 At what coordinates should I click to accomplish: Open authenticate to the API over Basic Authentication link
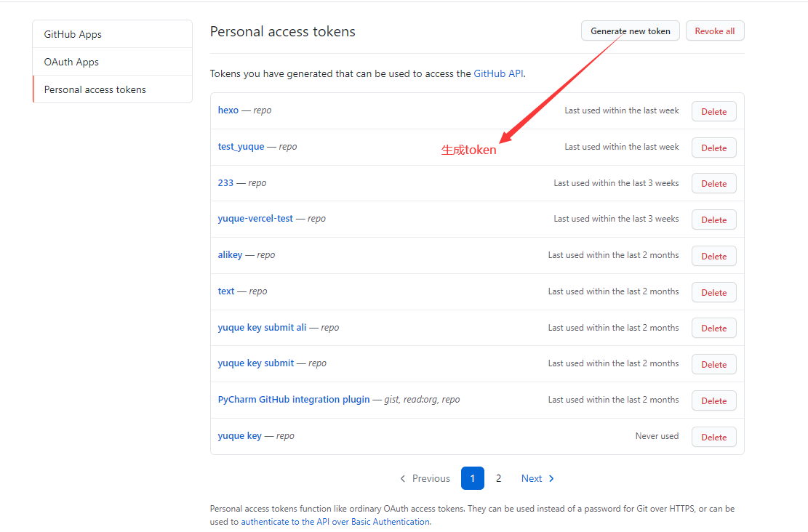[x=335, y=522]
